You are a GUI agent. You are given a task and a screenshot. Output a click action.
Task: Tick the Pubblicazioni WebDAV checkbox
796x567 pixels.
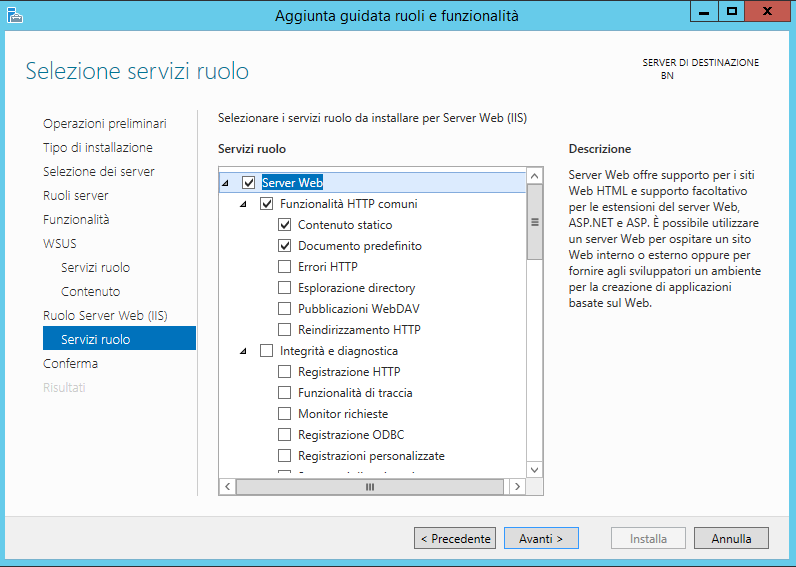tap(284, 309)
